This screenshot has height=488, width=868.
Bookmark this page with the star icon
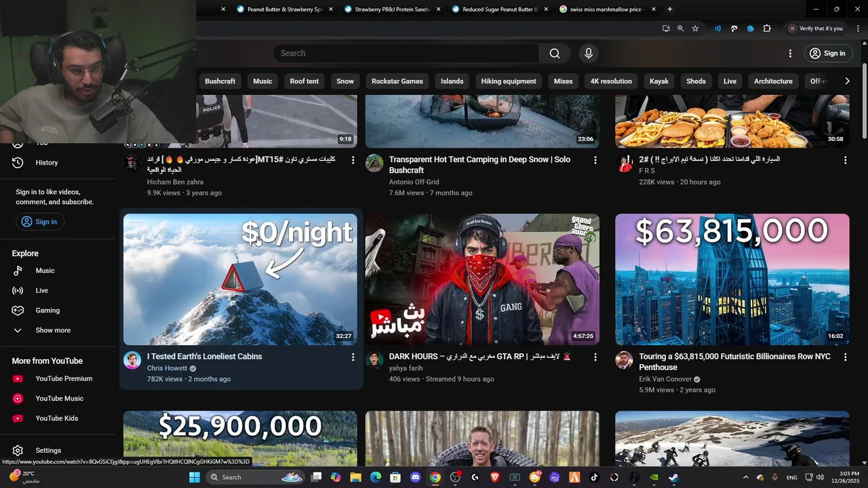pyautogui.click(x=695, y=28)
